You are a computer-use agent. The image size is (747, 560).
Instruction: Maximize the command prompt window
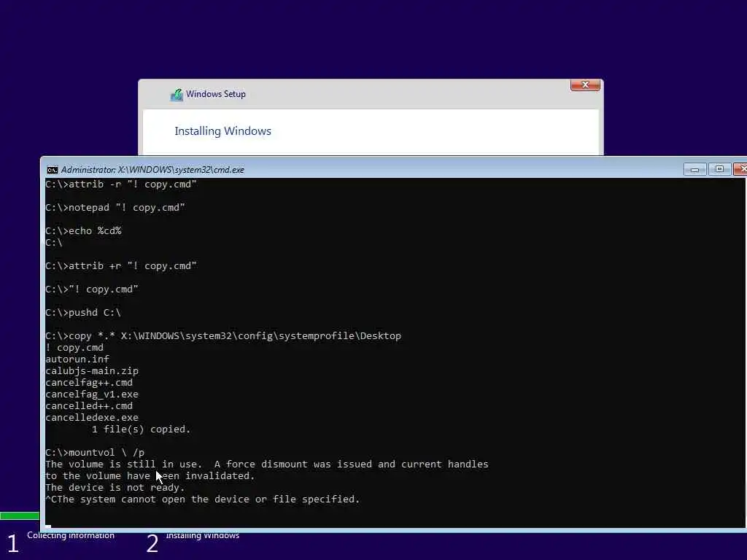[719, 169]
